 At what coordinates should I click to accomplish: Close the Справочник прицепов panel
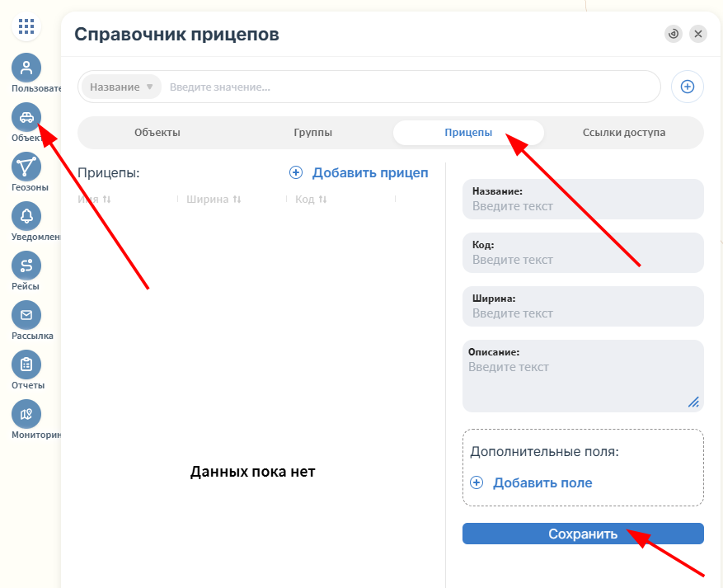pyautogui.click(x=698, y=34)
